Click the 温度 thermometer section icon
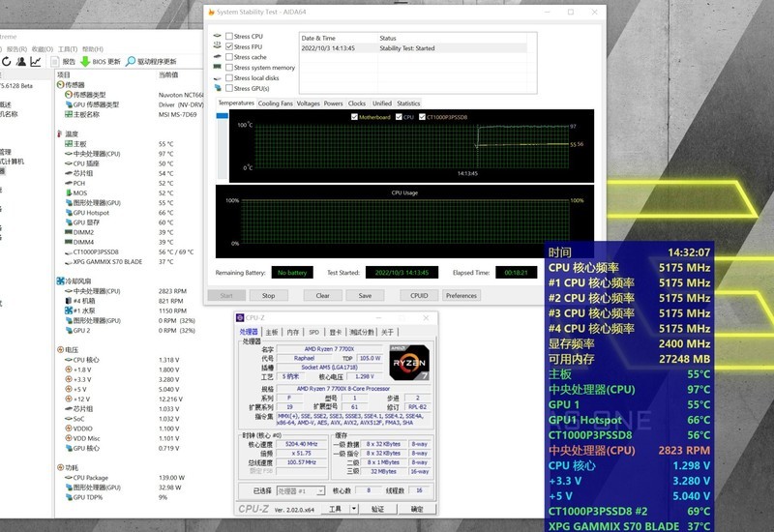774x532 pixels. 60,133
